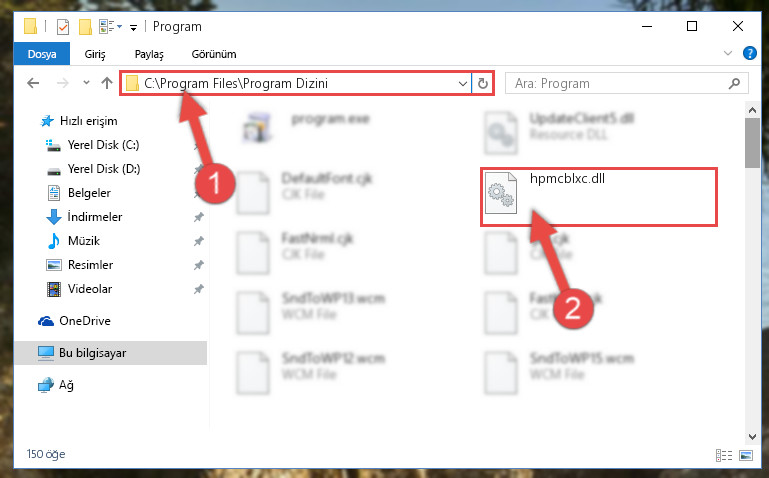Viewport: 769px width, 478px height.
Task: Switch to details view layout icon
Action: [x=724, y=455]
